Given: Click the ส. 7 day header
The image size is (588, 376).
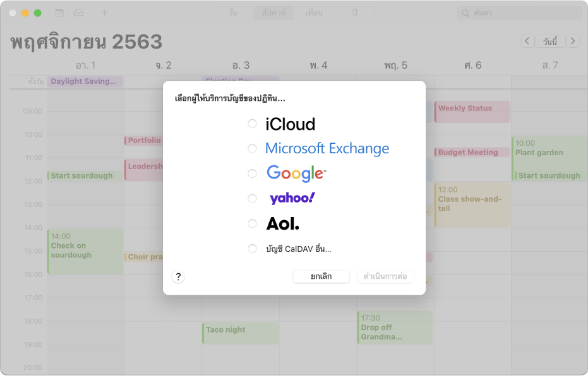Looking at the screenshot, I should (x=550, y=65).
